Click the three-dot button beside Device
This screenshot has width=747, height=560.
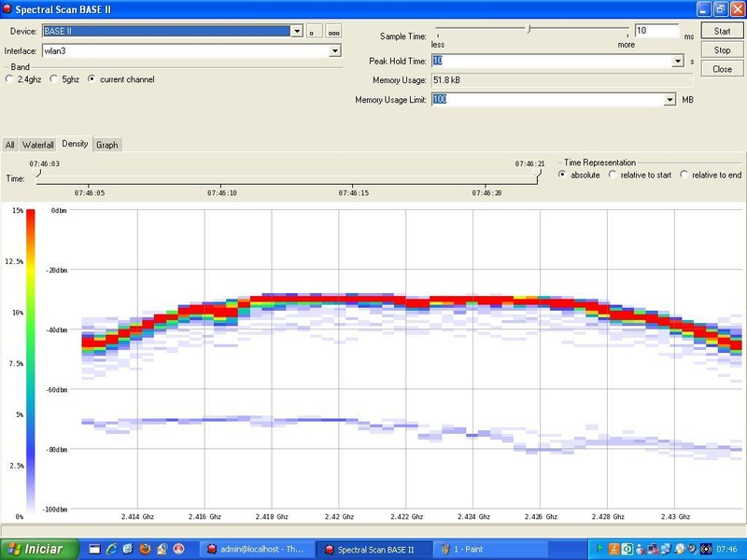click(332, 32)
